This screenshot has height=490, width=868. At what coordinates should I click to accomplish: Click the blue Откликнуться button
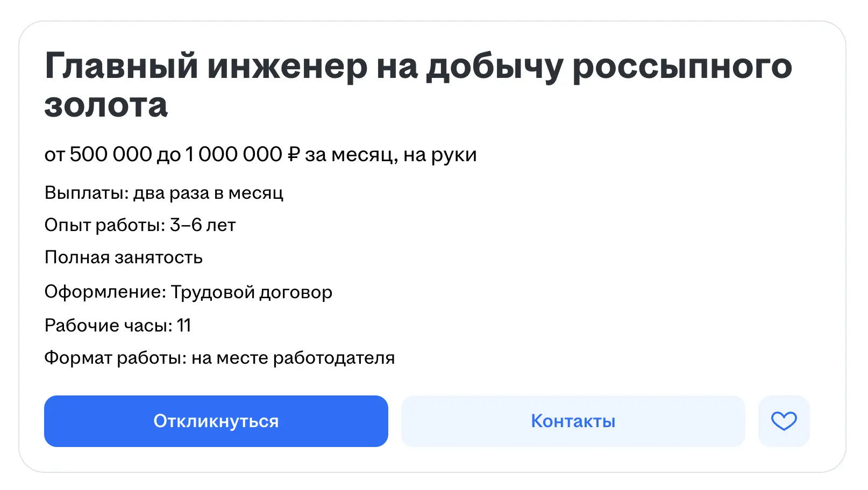point(216,421)
